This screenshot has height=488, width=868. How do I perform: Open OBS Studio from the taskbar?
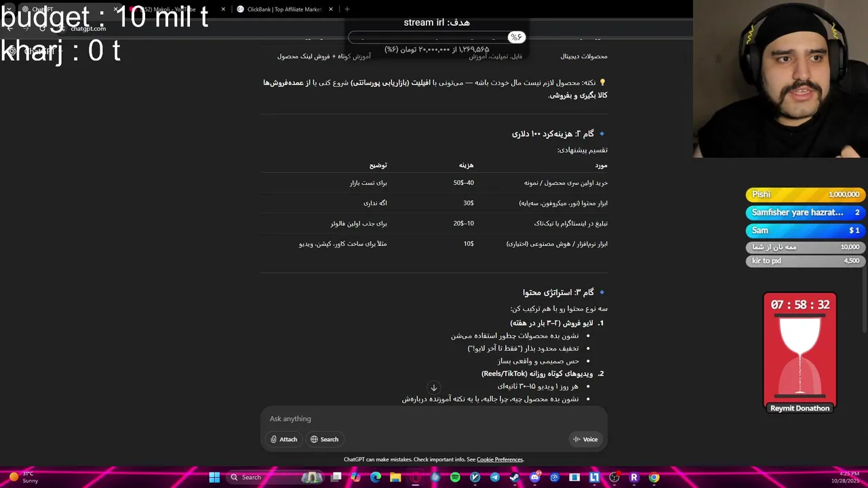tap(614, 477)
